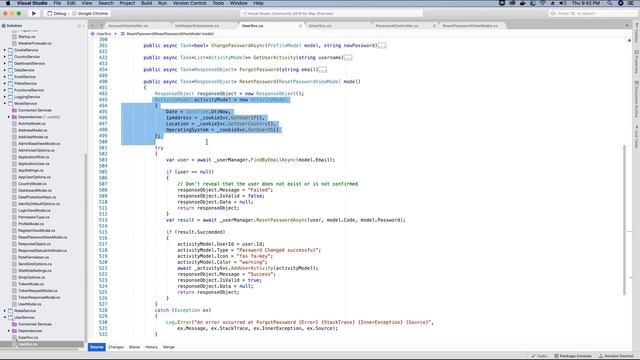Screen dimensions: 640x360
Task: Open the Help menu
Action: [258, 3]
